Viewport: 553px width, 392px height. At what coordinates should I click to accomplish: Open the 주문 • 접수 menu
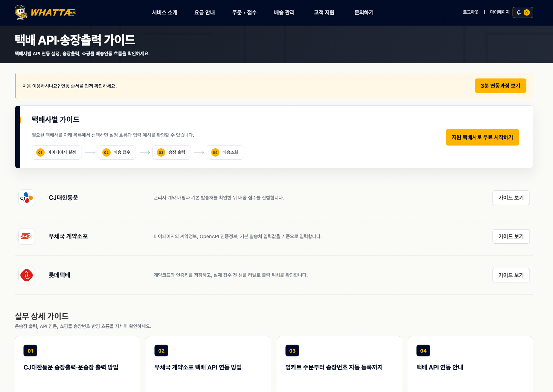[244, 12]
